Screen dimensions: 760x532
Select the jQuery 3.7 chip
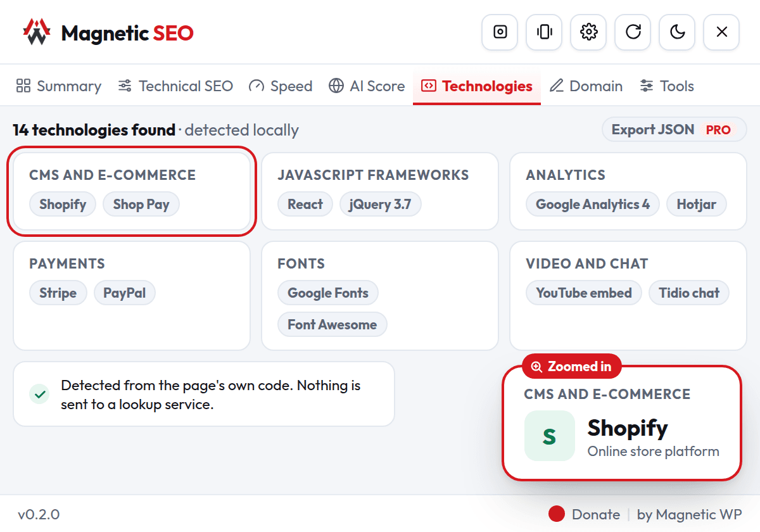click(381, 205)
